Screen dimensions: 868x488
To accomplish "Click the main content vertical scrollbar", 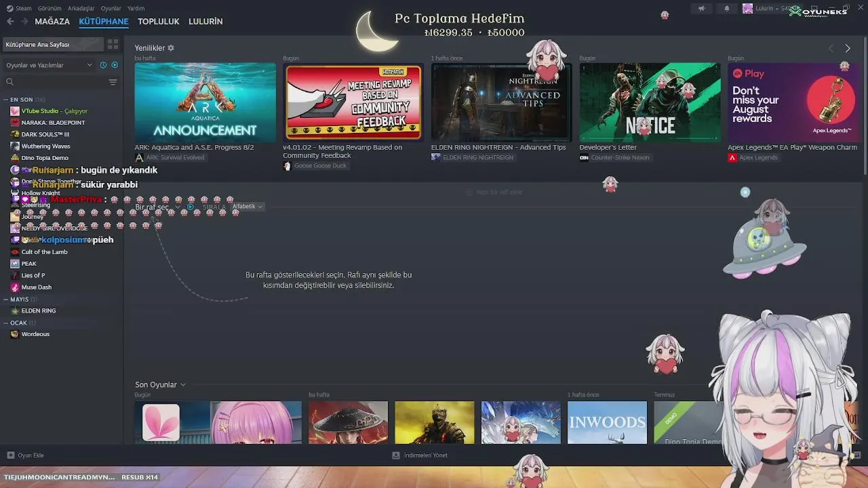I will [865, 105].
